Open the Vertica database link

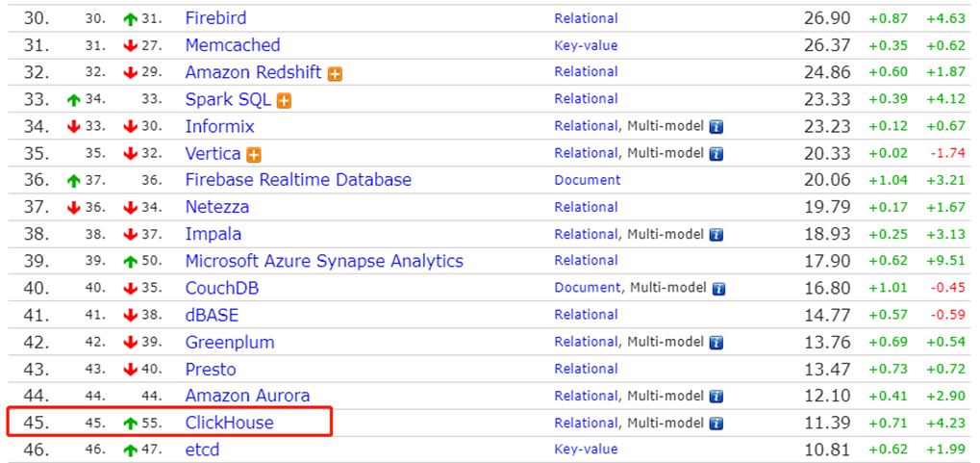pyautogui.click(x=214, y=153)
